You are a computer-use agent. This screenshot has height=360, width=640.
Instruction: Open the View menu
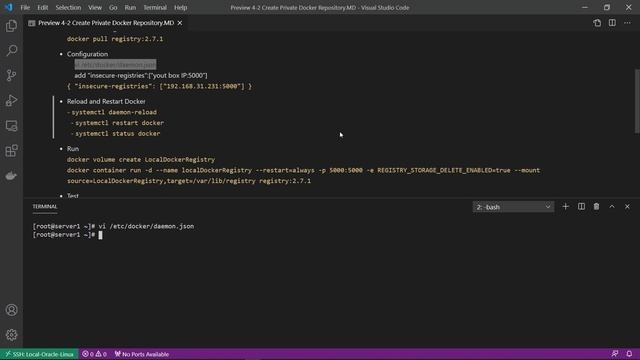pos(95,7)
